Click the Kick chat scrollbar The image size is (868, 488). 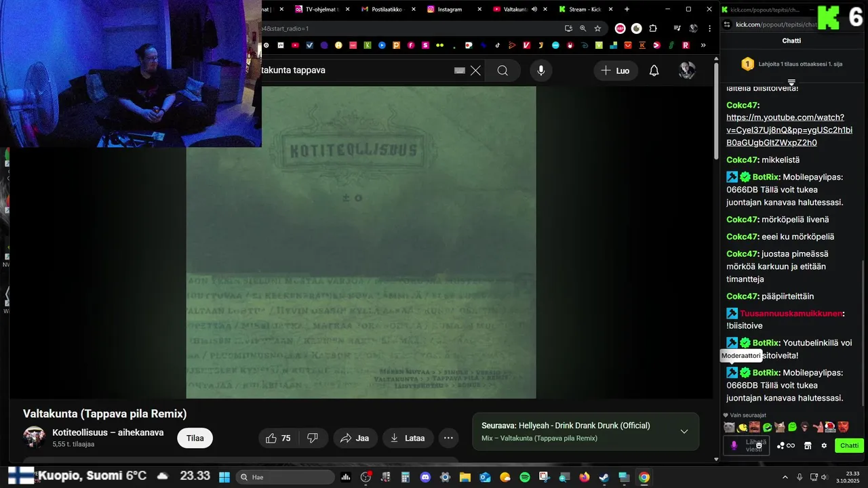coord(863,332)
